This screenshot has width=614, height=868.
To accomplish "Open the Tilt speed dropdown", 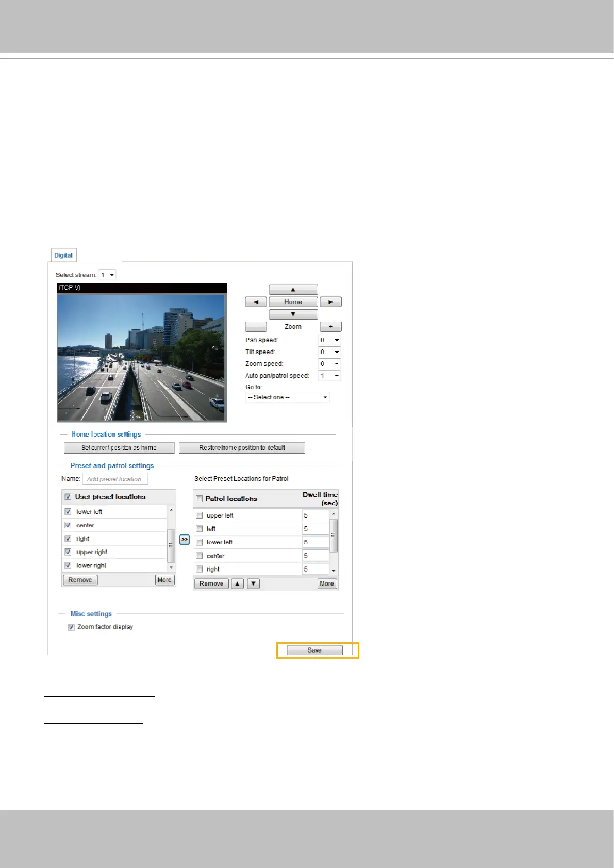I will [x=329, y=352].
